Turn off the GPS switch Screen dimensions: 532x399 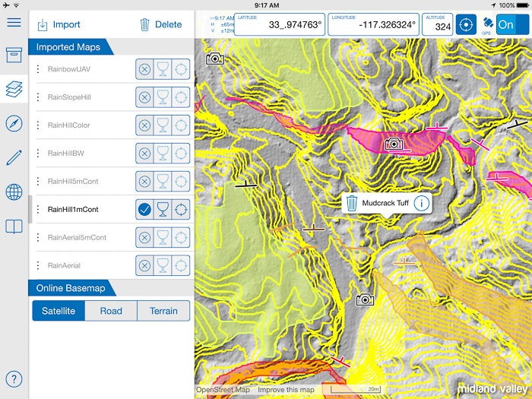tap(512, 24)
